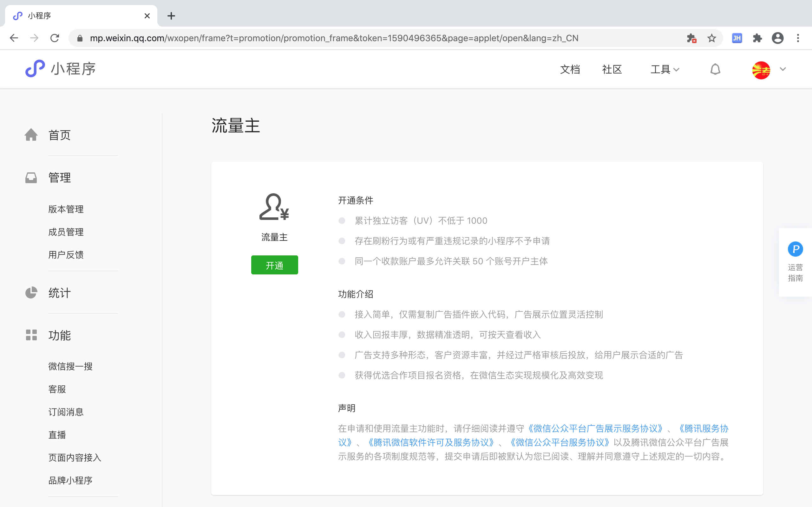Viewport: 812px width, 507px height.
Task: Open 社区 in top navigation
Action: point(612,69)
